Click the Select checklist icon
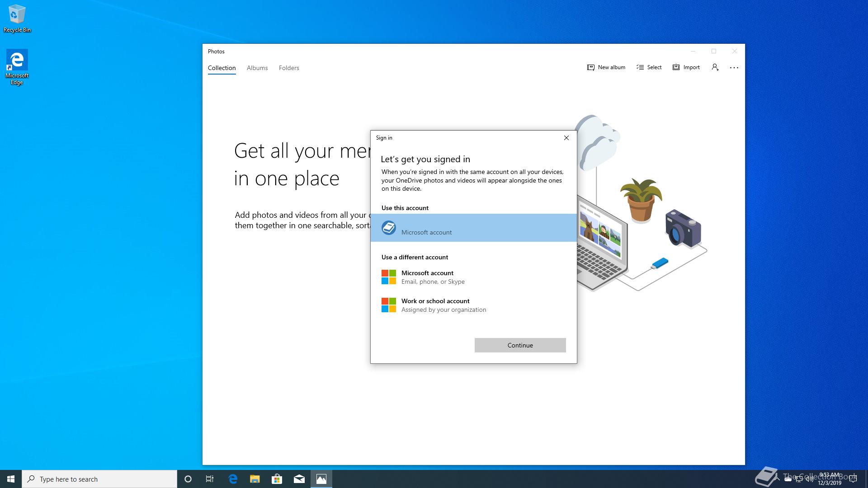This screenshot has height=488, width=868. click(x=640, y=67)
